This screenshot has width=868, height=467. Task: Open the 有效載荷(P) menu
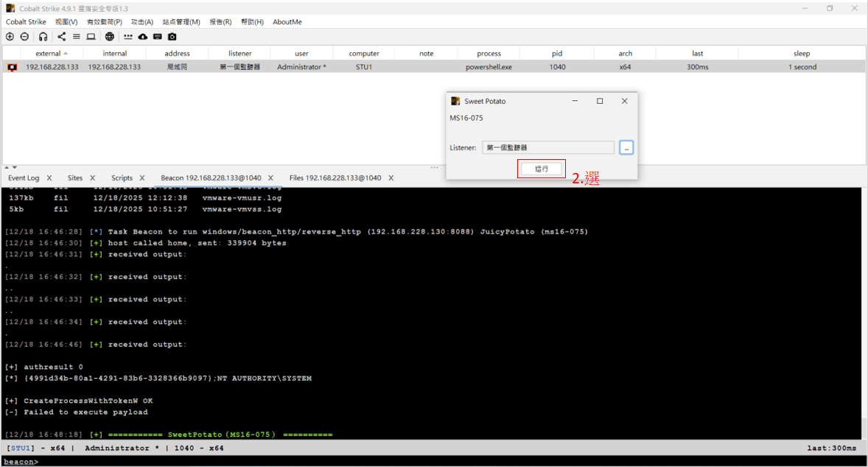(x=105, y=22)
